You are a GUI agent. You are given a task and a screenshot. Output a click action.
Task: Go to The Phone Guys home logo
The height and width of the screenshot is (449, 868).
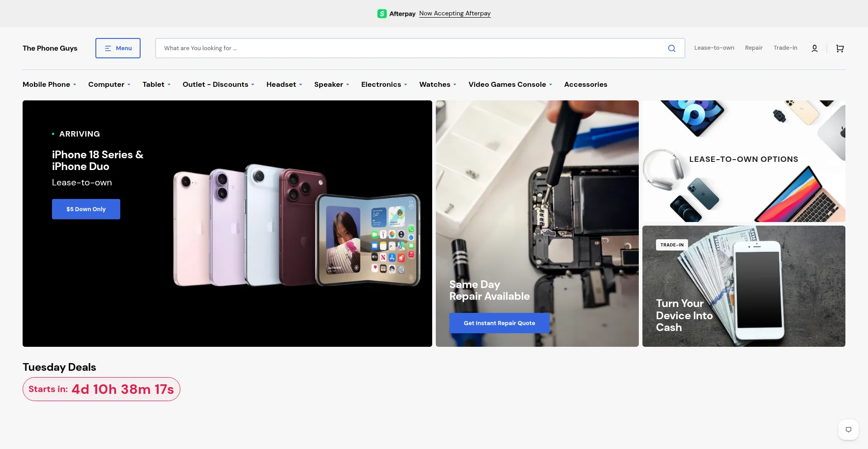pos(50,48)
